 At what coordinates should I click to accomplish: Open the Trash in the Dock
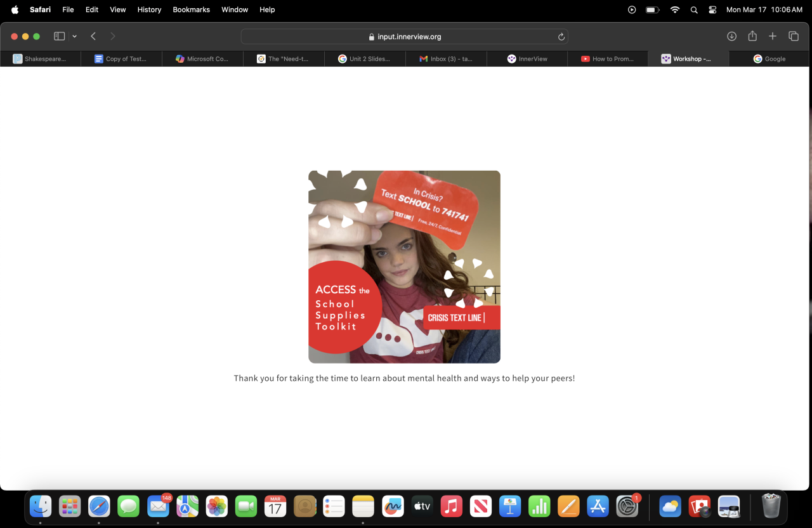tap(771, 506)
